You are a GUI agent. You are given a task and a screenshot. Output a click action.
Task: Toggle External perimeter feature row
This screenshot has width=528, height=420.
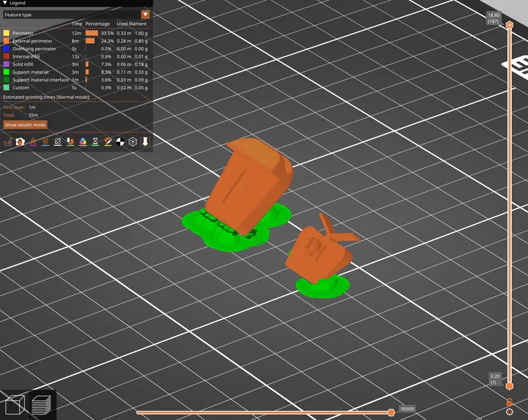(x=76, y=41)
